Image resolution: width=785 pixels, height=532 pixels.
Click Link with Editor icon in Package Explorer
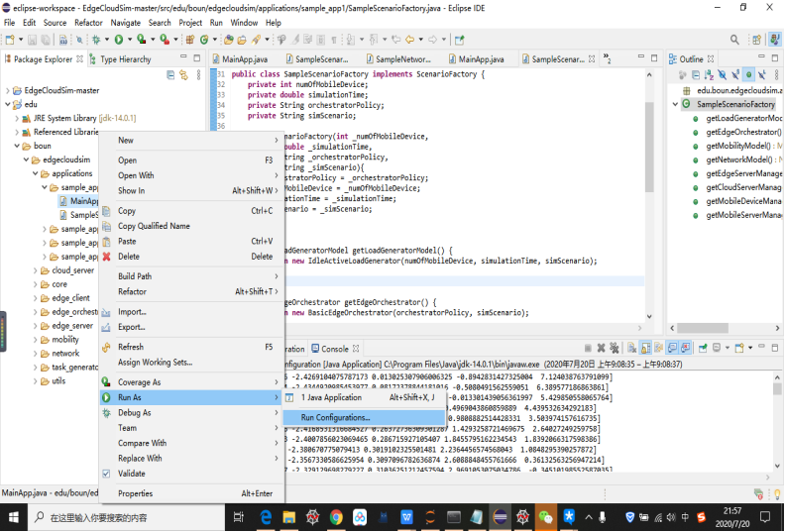(183, 74)
